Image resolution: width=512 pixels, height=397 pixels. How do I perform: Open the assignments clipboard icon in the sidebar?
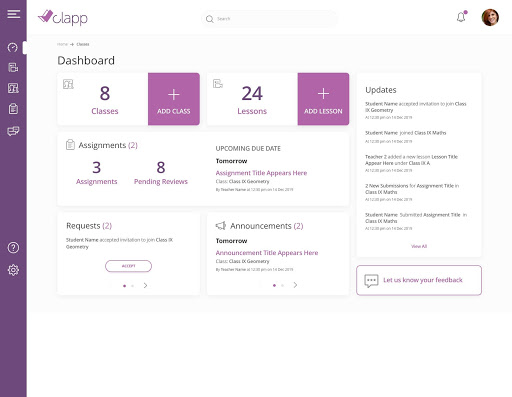pos(13,109)
